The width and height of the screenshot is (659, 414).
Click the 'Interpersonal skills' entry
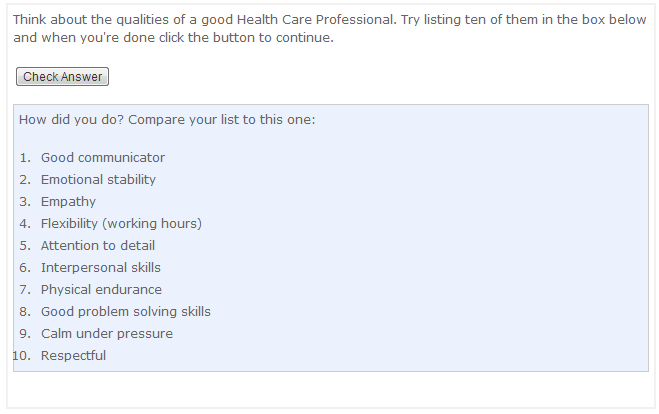(x=100, y=268)
